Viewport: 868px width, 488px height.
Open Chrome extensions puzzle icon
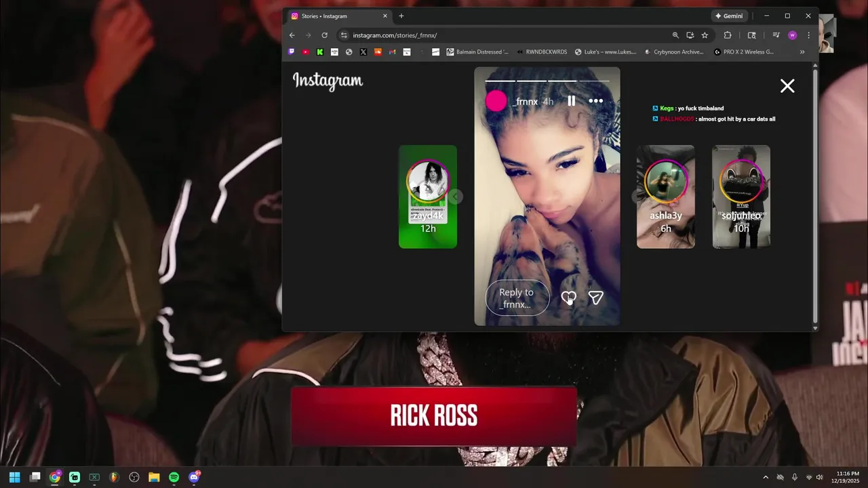(728, 35)
